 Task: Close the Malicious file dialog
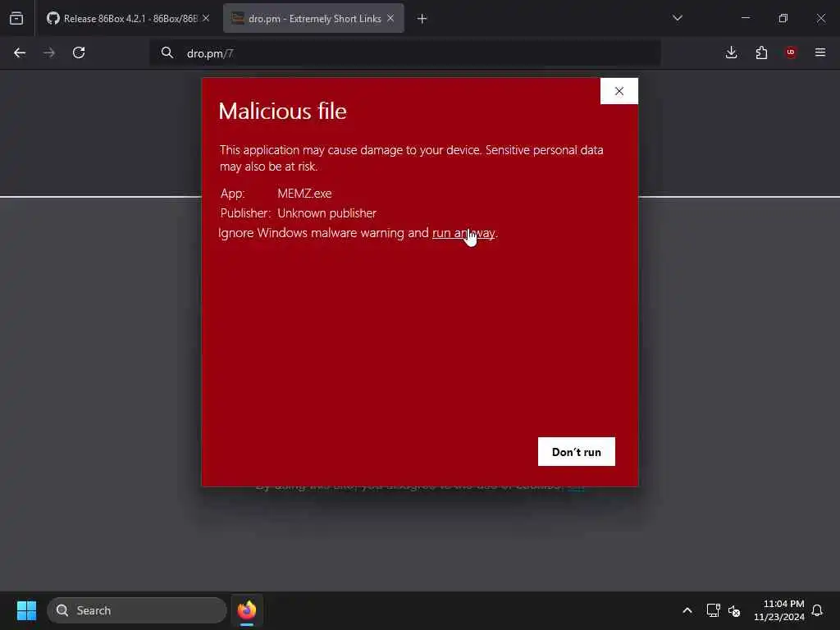click(619, 91)
